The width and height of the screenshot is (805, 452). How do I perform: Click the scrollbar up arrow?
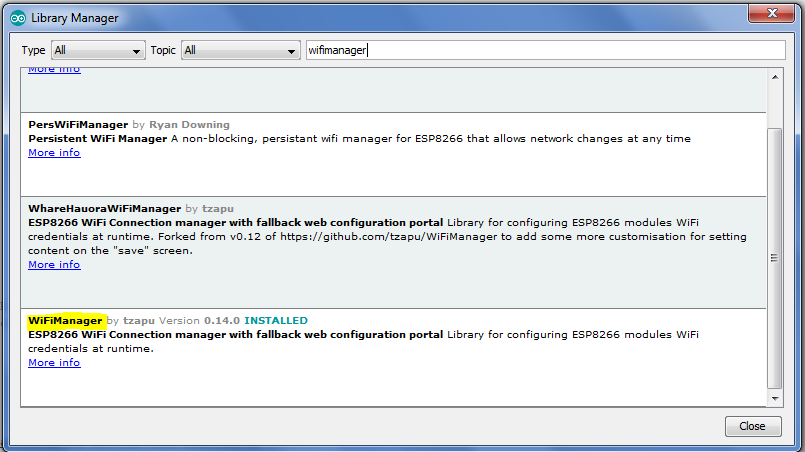(x=775, y=77)
